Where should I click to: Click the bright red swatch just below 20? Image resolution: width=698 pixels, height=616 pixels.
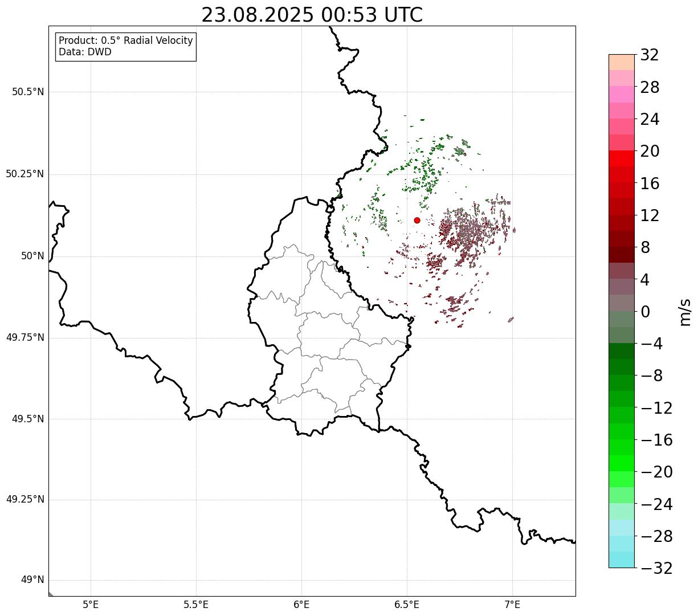[622, 158]
